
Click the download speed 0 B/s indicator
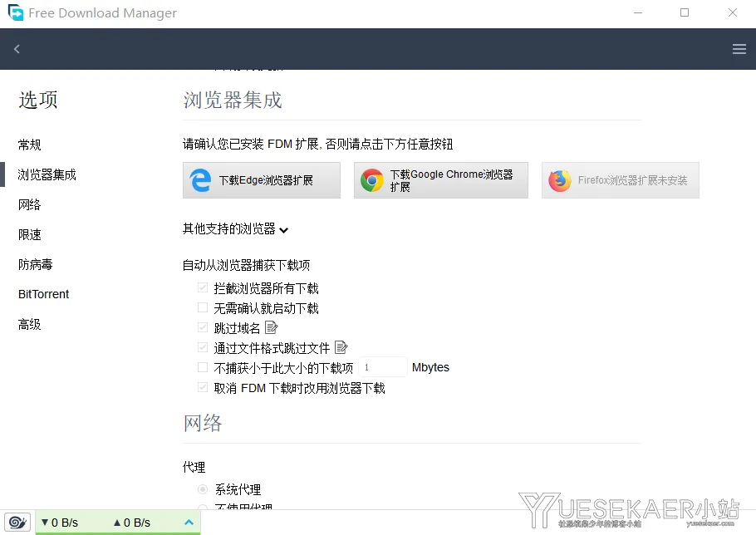coord(60,523)
